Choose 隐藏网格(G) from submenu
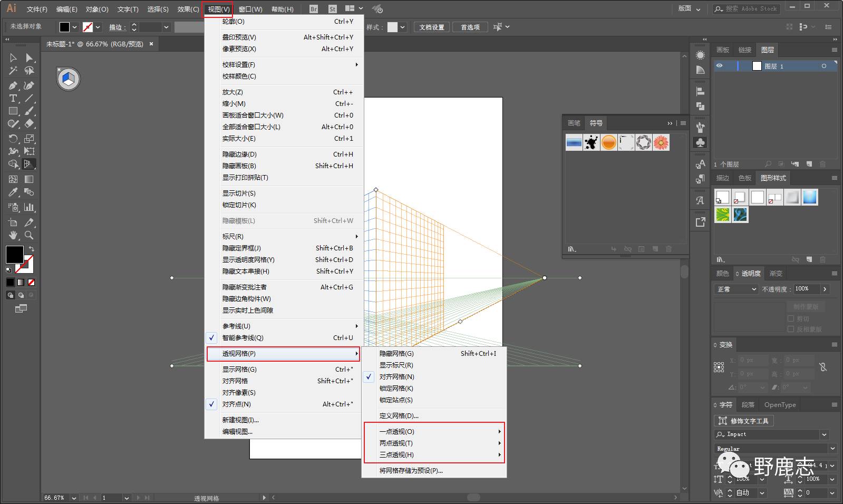Viewport: 843px width, 504px height. coord(396,354)
